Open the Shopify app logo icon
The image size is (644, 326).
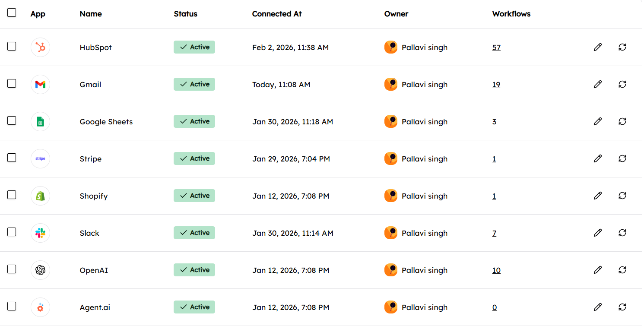point(40,196)
